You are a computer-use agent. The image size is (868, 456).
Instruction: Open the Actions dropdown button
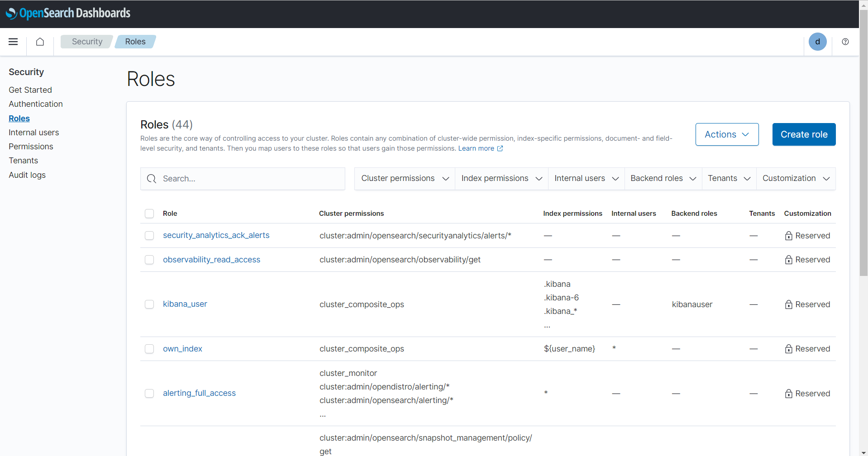[727, 134]
